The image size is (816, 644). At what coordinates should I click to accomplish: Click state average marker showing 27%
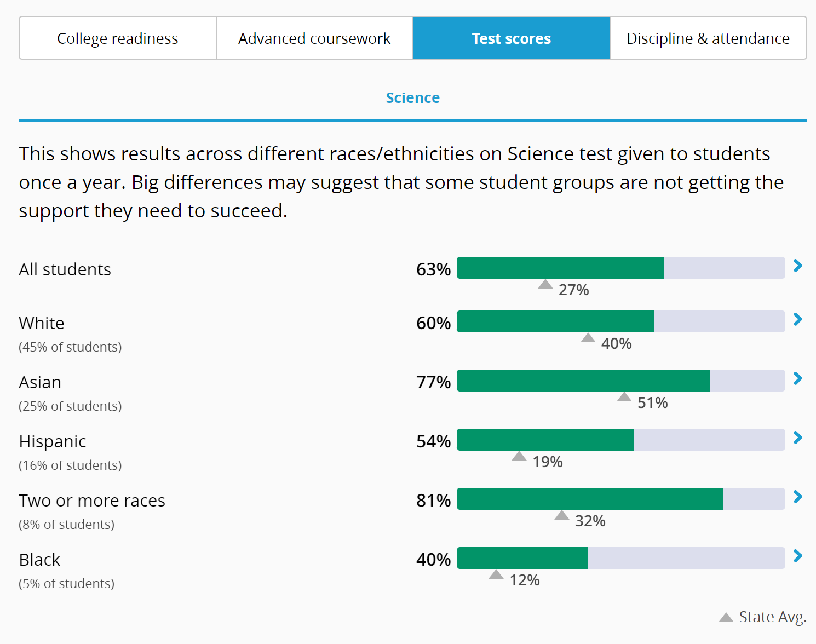click(x=545, y=284)
